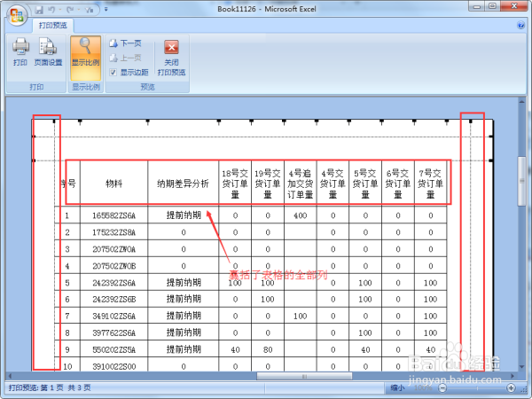Click cell 207502ZW0B

114,266
